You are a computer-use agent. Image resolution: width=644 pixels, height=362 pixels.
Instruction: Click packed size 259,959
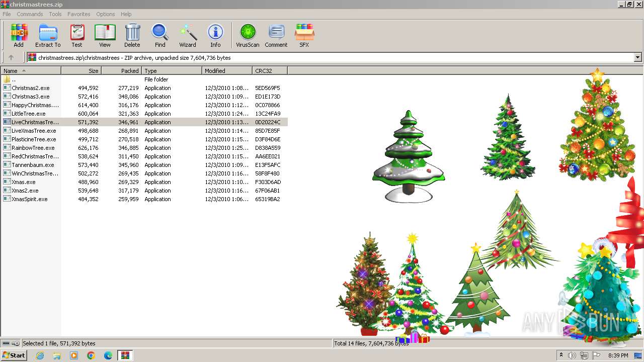pos(128,199)
